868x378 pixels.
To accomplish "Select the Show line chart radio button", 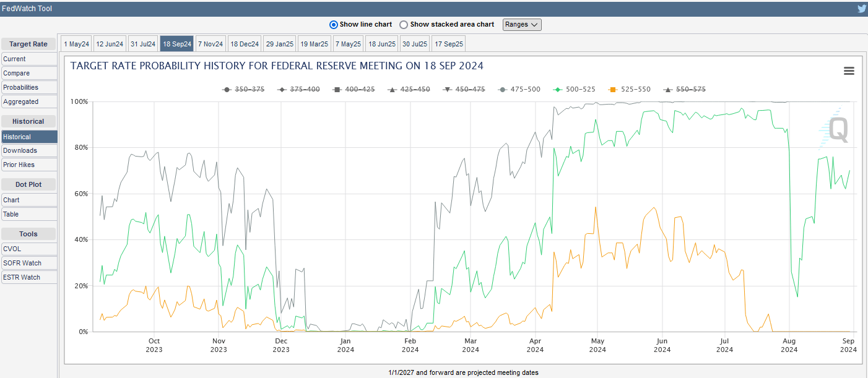I will point(333,24).
